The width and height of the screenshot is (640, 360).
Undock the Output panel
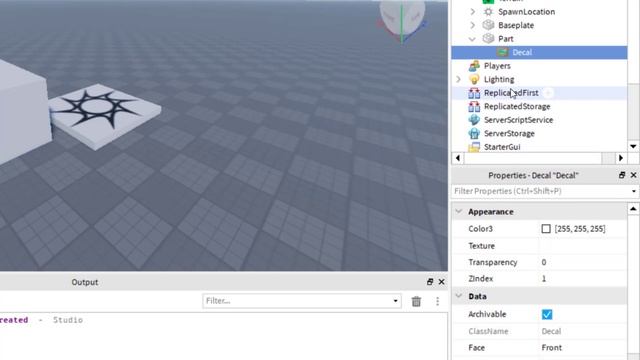click(x=430, y=282)
